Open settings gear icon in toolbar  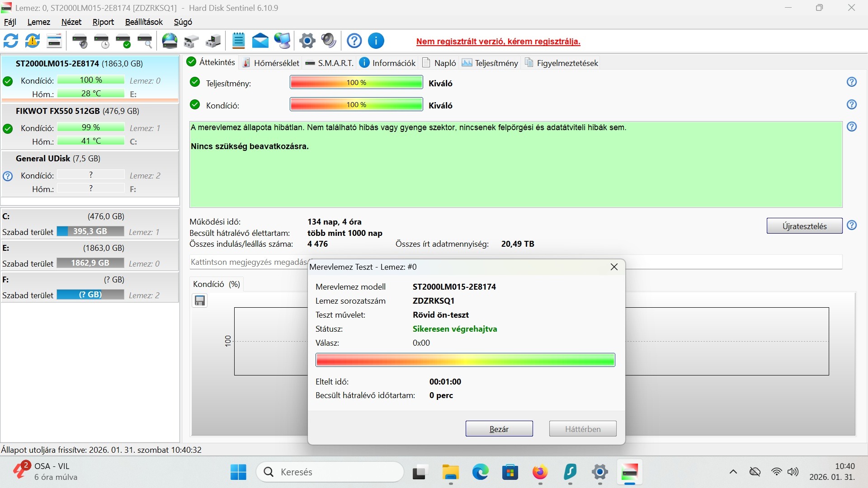click(x=307, y=41)
